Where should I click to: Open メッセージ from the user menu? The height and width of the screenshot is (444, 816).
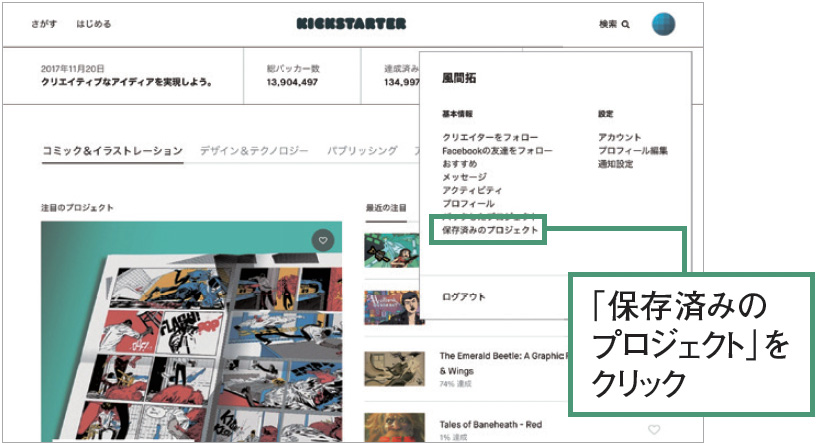tap(464, 177)
